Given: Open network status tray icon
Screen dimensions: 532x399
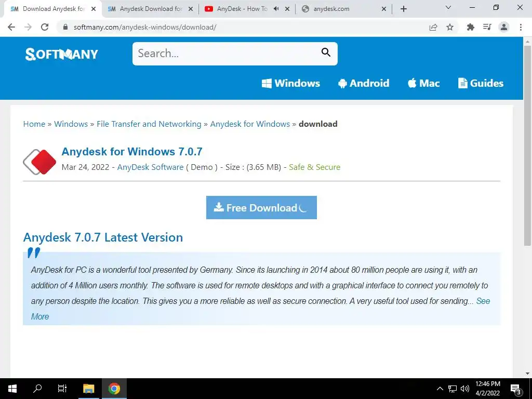Looking at the screenshot, I should [453, 389].
